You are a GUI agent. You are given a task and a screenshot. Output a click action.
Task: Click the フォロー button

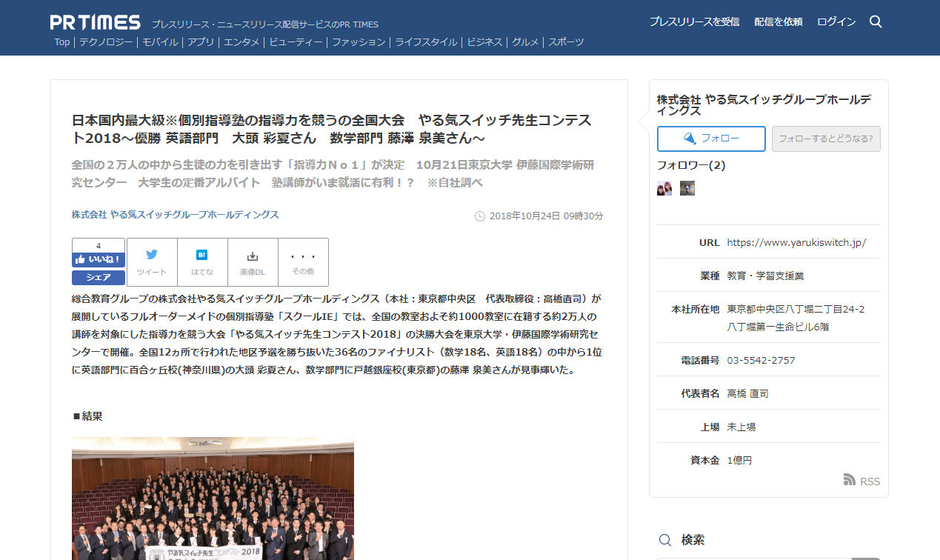click(711, 139)
